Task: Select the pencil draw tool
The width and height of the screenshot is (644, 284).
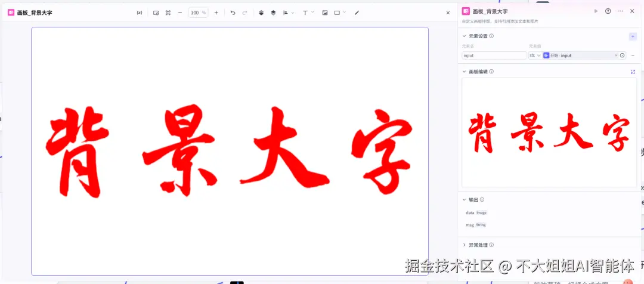Action: [357, 13]
